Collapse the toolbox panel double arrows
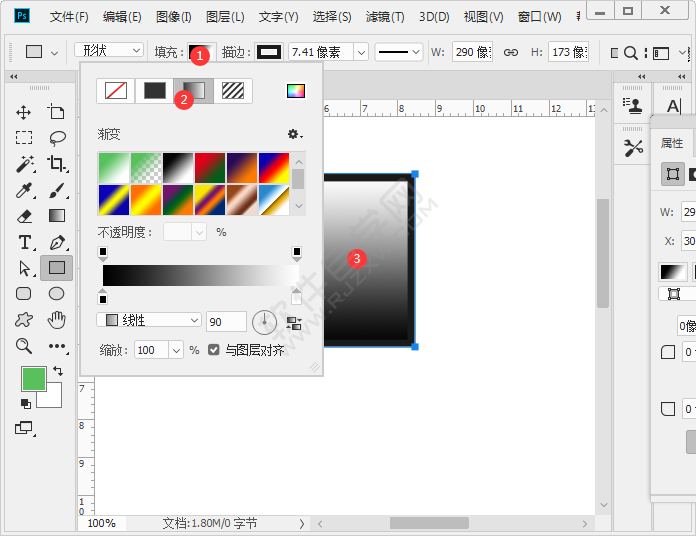This screenshot has width=696, height=536. tap(14, 76)
